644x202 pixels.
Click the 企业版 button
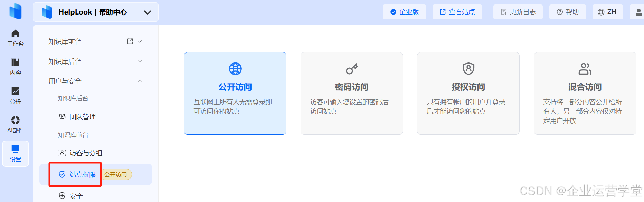(404, 12)
